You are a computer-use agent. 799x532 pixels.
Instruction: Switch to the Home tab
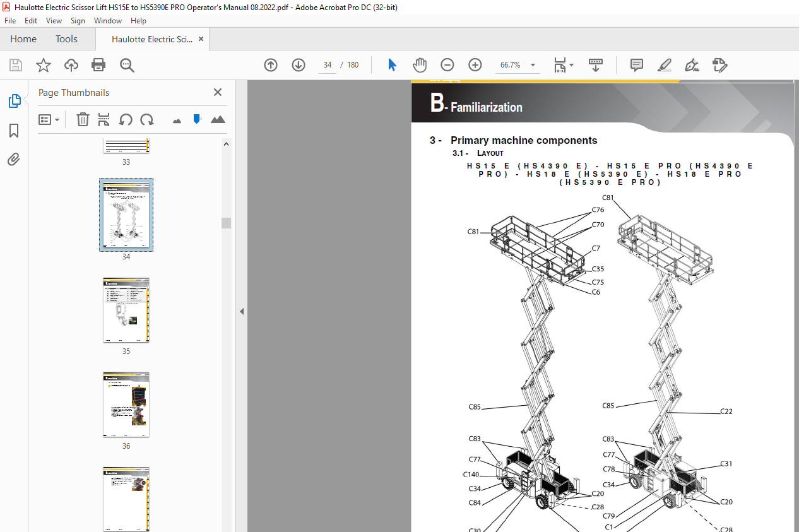point(23,39)
